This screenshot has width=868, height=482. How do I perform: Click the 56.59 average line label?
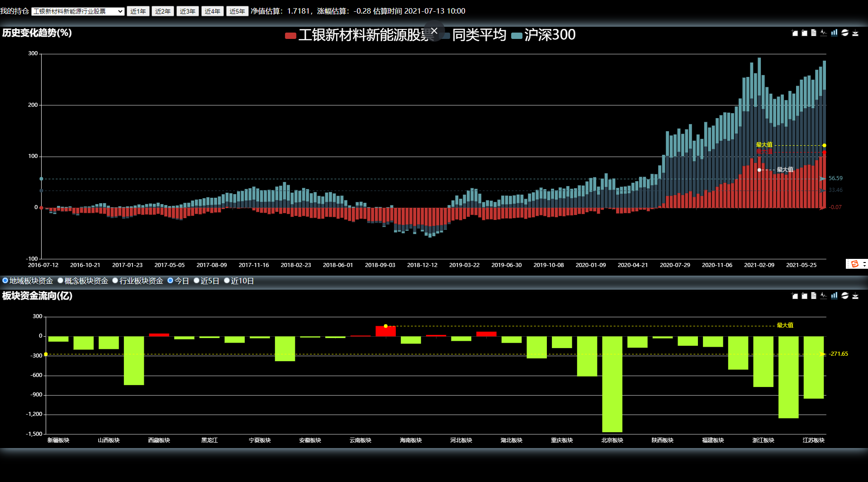click(835, 178)
